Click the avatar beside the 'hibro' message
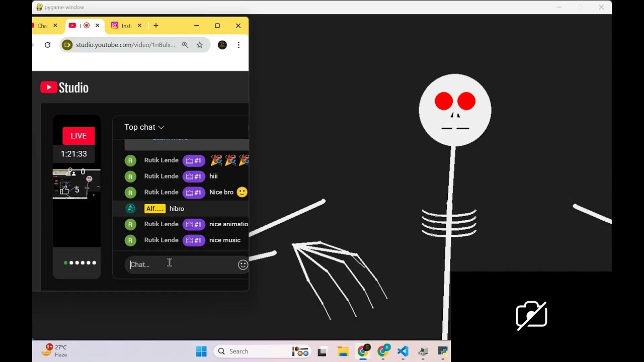Viewport: 644px width, 362px height. coord(130,208)
